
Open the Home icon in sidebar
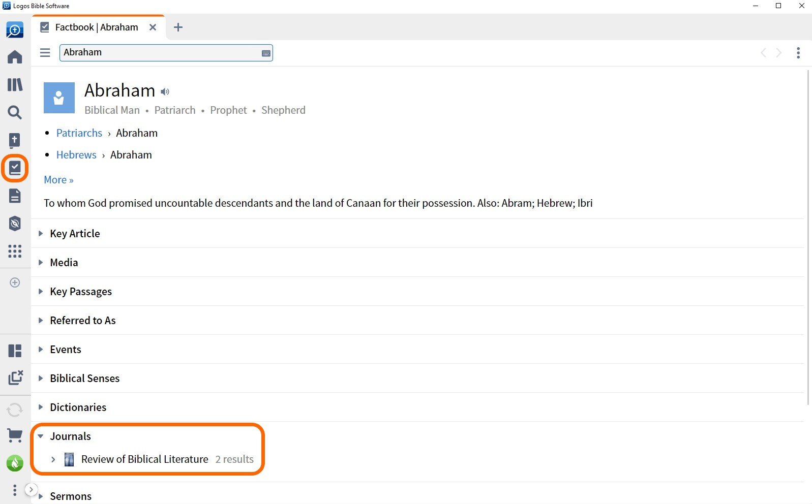coord(15,57)
